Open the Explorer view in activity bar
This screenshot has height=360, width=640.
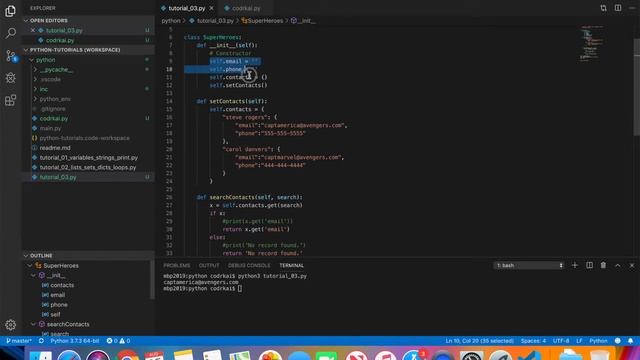[x=11, y=11]
